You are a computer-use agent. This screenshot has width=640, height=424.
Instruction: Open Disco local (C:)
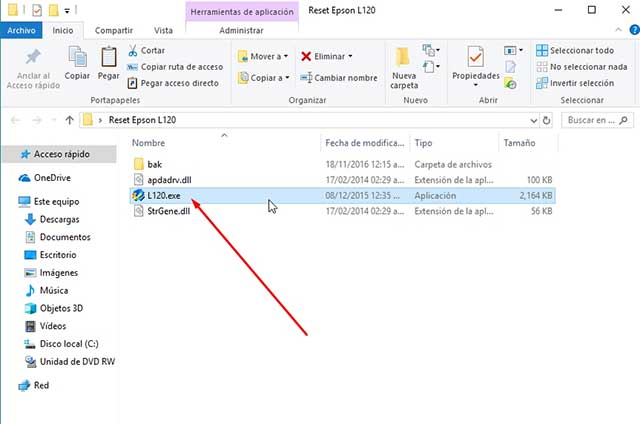pyautogui.click(x=62, y=344)
